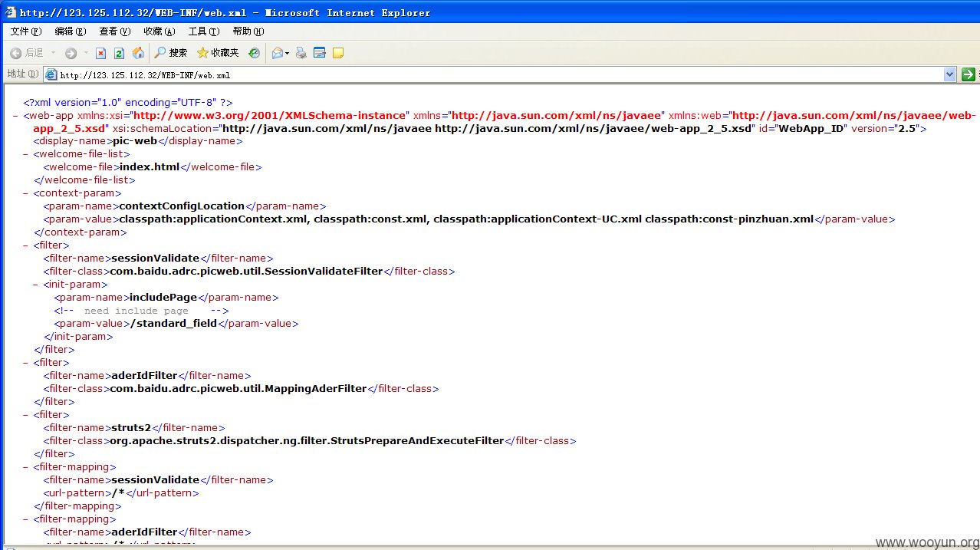Click the param-name value contextConfigLocation
Screen dimensions: 980x550
tap(182, 206)
